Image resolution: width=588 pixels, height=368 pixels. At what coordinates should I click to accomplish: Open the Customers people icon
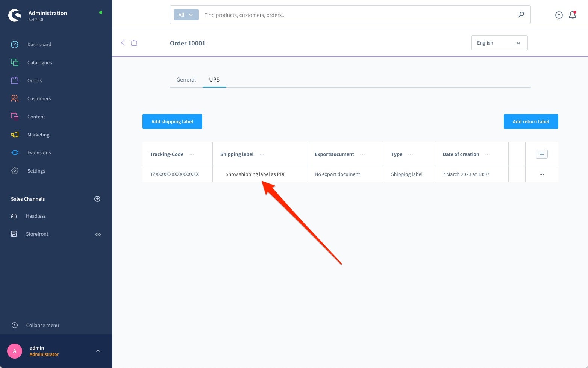[x=15, y=98]
